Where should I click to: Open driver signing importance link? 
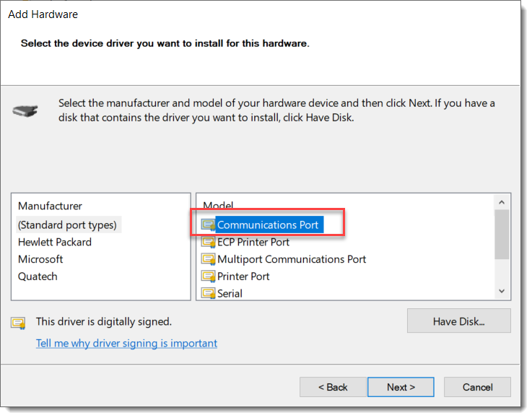[x=126, y=343]
